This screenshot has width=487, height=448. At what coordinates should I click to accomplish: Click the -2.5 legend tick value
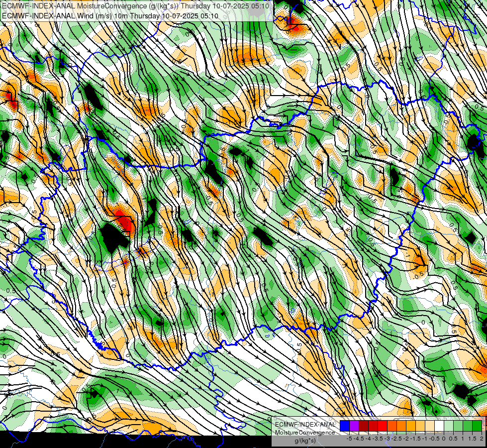pos(397,439)
